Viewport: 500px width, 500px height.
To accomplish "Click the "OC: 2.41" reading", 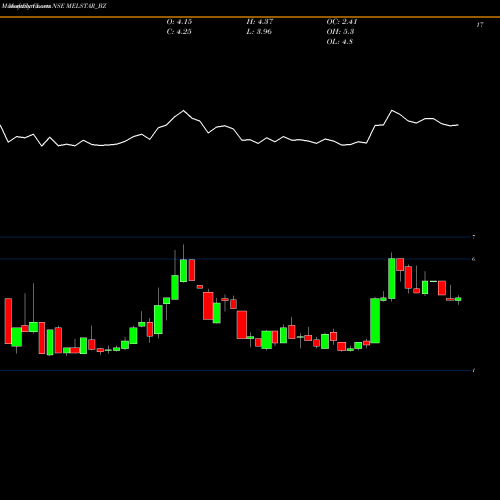I will click(x=342, y=22).
